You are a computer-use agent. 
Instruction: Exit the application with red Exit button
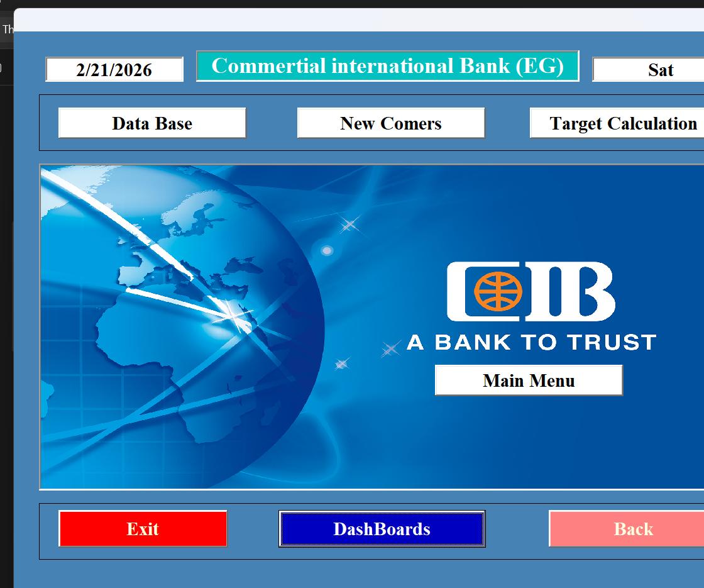tap(143, 529)
